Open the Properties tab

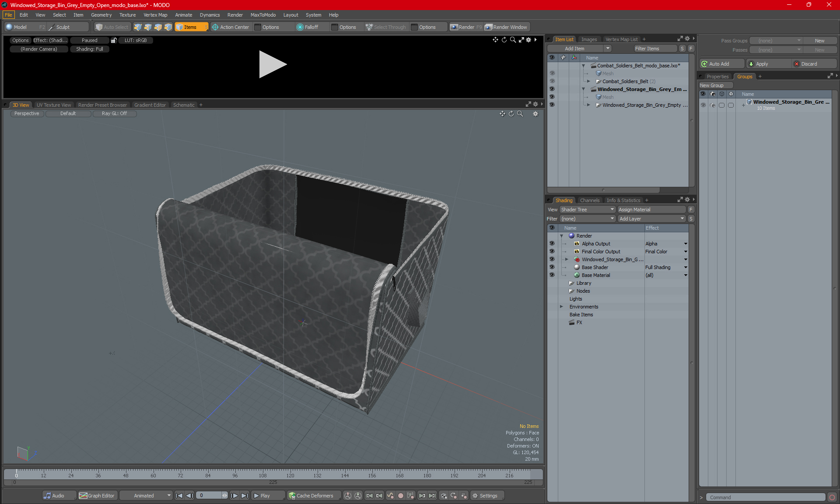click(x=717, y=77)
